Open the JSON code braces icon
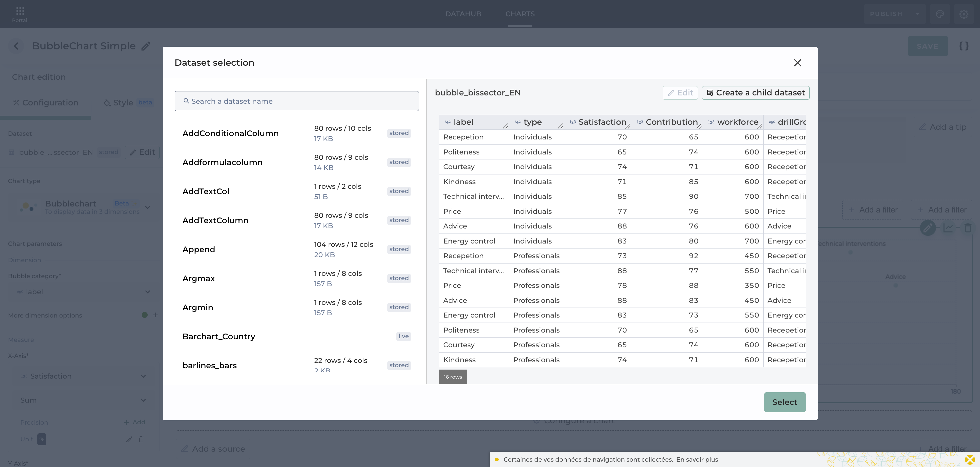Viewport: 980px width, 467px height. (x=963, y=46)
